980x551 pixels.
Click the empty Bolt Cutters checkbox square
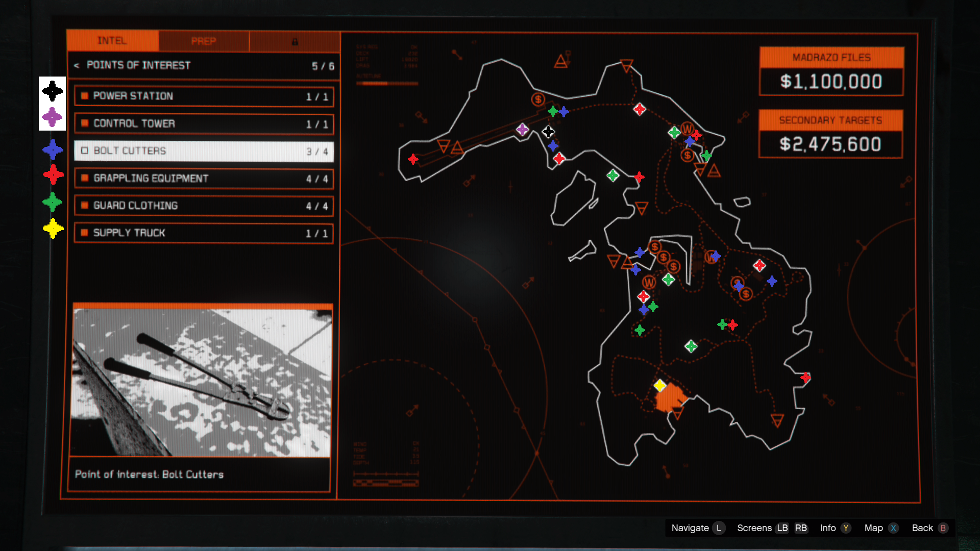point(85,151)
